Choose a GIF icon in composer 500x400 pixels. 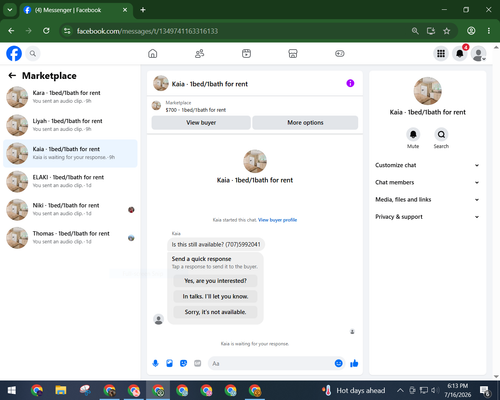[x=198, y=363]
